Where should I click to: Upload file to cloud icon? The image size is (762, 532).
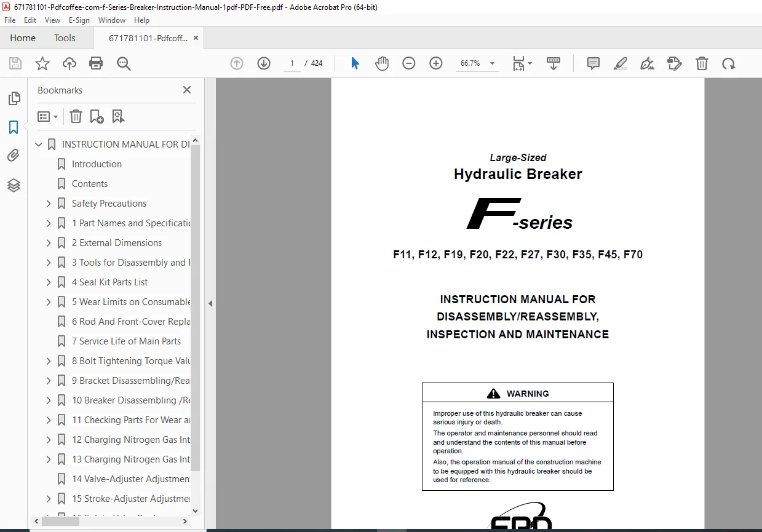(x=69, y=63)
